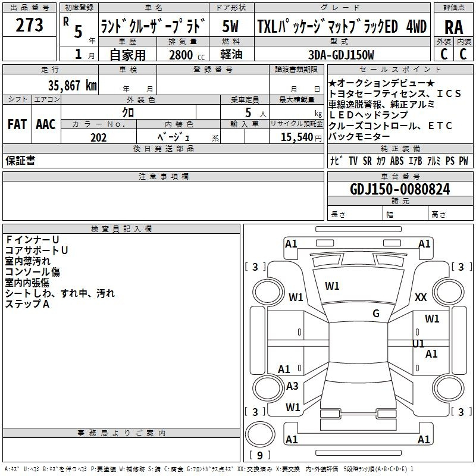Click the ABS equipment label
This screenshot has height=476, width=476.
click(x=397, y=161)
